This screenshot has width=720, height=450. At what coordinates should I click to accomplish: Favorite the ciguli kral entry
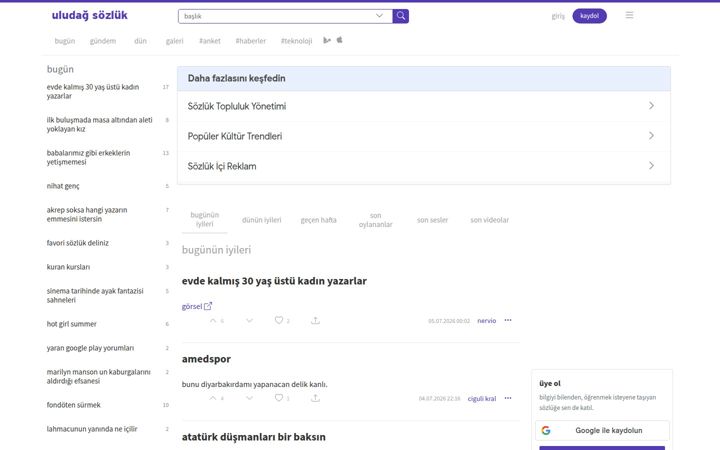[x=279, y=398]
